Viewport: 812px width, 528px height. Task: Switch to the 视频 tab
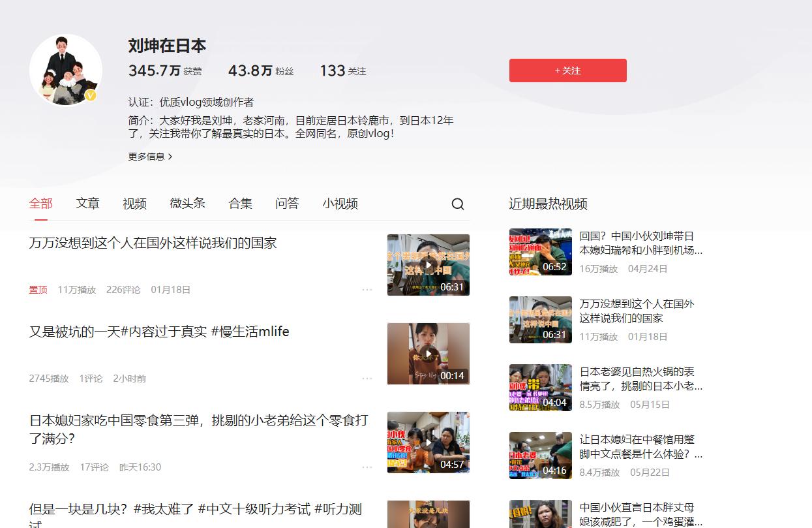[x=134, y=204]
